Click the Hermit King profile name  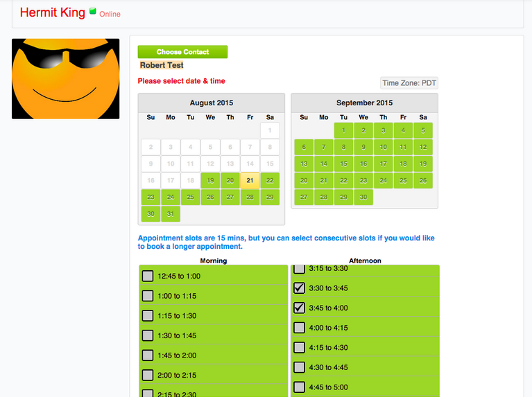coord(53,12)
